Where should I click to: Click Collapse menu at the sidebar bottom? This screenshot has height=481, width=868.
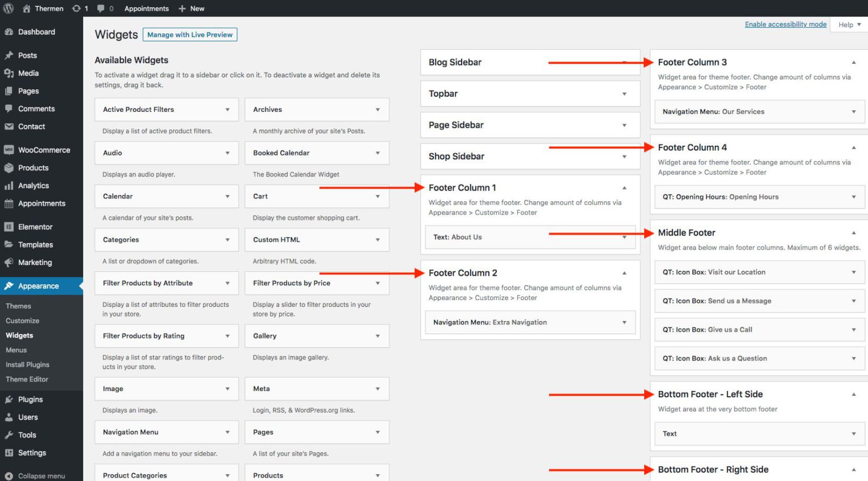(9, 475)
